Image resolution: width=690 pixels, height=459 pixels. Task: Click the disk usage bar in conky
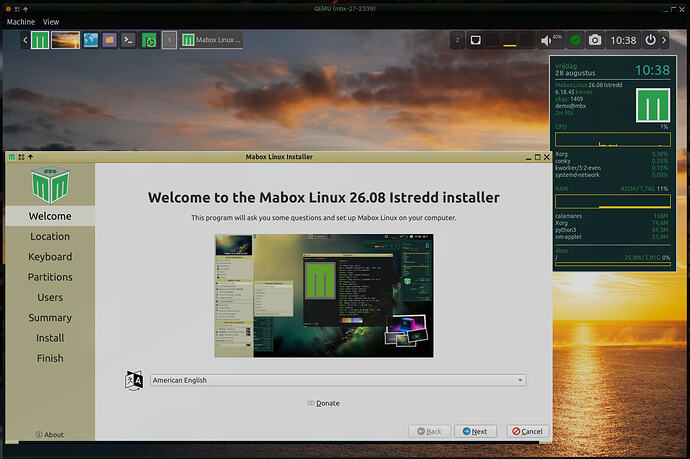613,264
